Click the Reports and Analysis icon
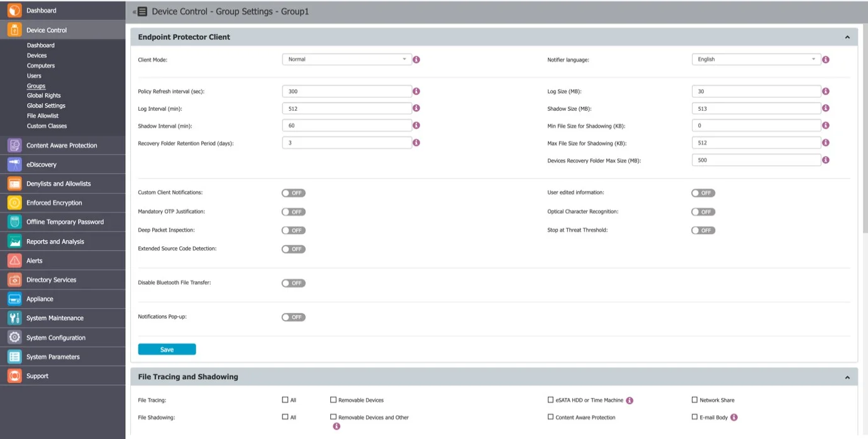This screenshot has width=868, height=439. pos(14,242)
